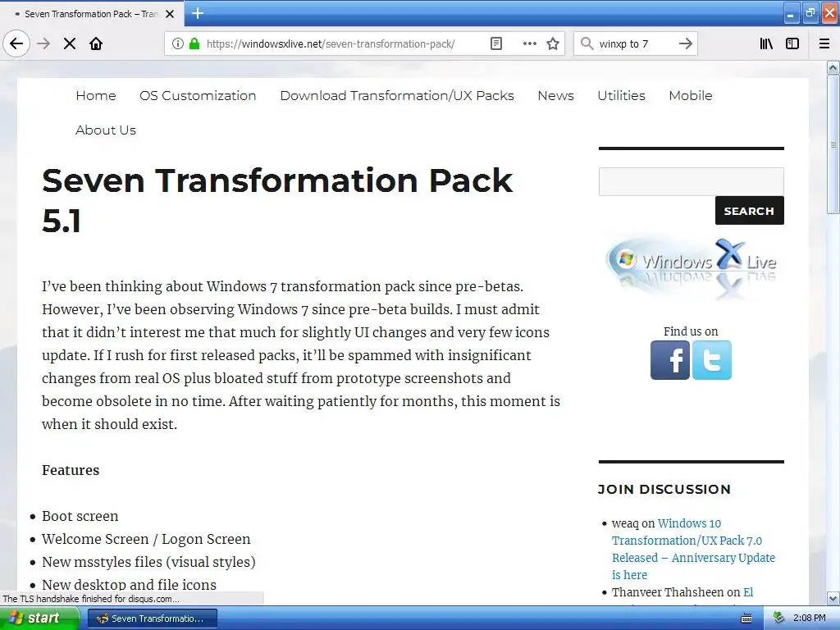Click the browser search box text
The image size is (840, 630).
(x=623, y=43)
